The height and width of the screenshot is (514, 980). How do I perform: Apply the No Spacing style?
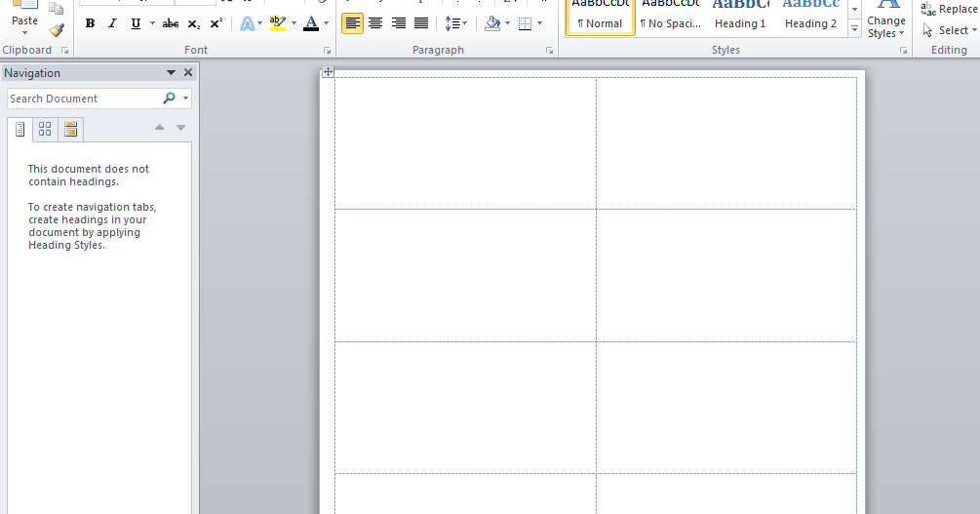pyautogui.click(x=671, y=17)
